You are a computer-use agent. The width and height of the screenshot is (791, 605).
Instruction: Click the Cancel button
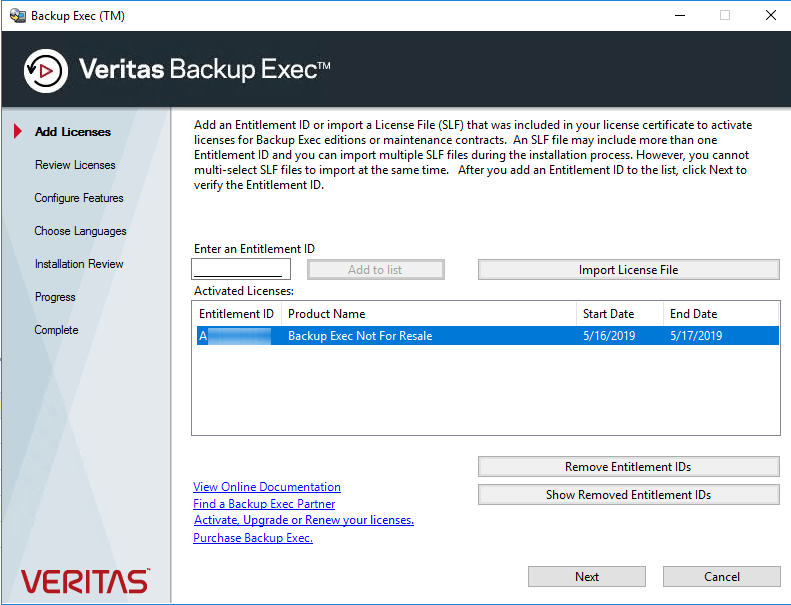pos(721,577)
